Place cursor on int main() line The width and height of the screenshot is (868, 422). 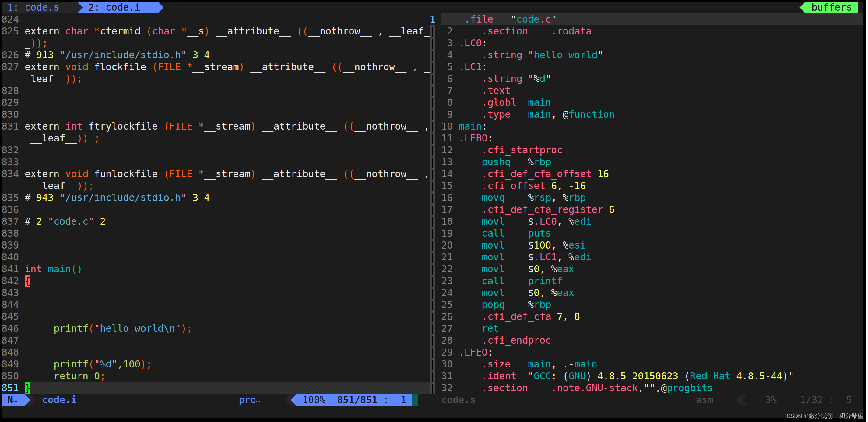[x=53, y=269]
